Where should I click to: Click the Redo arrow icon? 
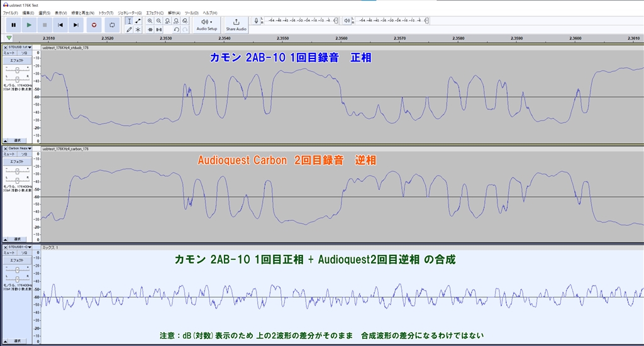click(x=186, y=30)
